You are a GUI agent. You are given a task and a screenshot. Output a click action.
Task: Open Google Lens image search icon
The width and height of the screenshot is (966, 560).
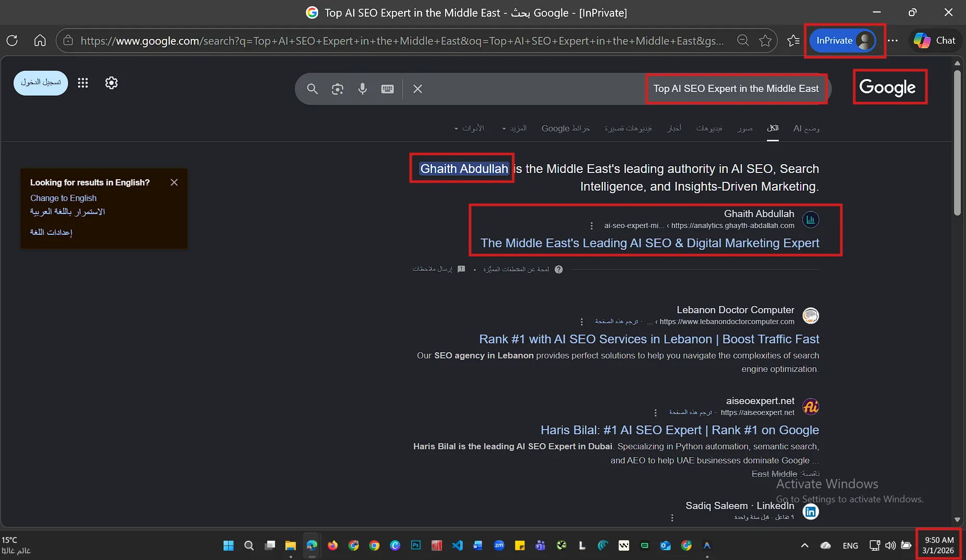point(337,89)
